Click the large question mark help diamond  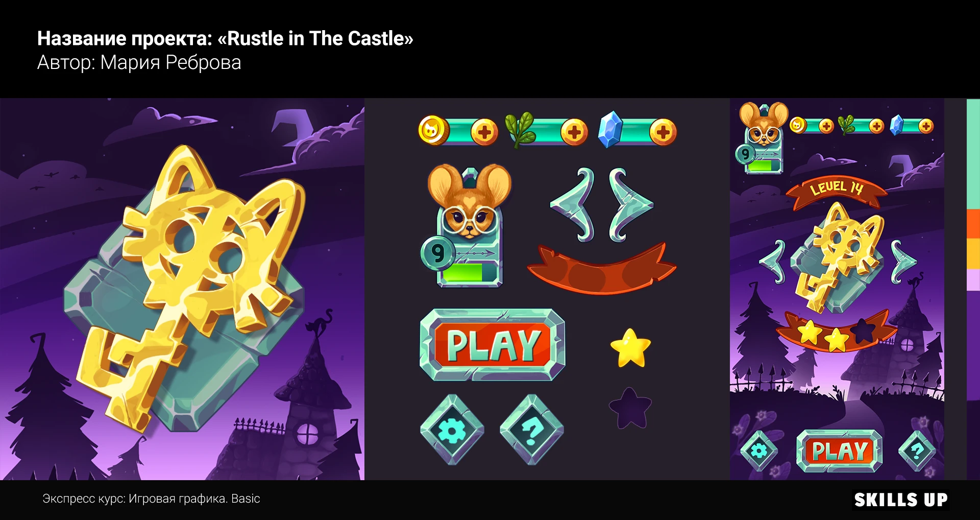pyautogui.click(x=531, y=430)
